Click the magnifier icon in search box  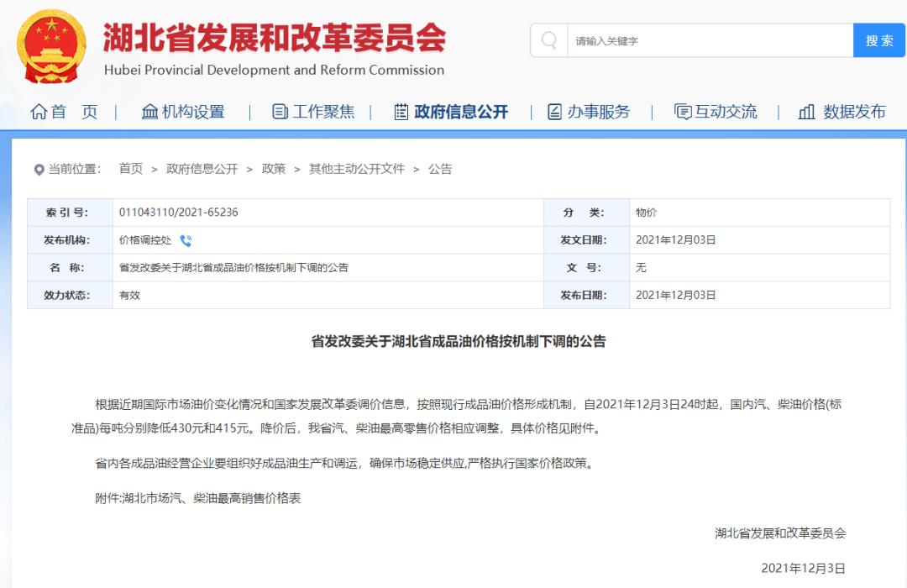click(x=549, y=40)
